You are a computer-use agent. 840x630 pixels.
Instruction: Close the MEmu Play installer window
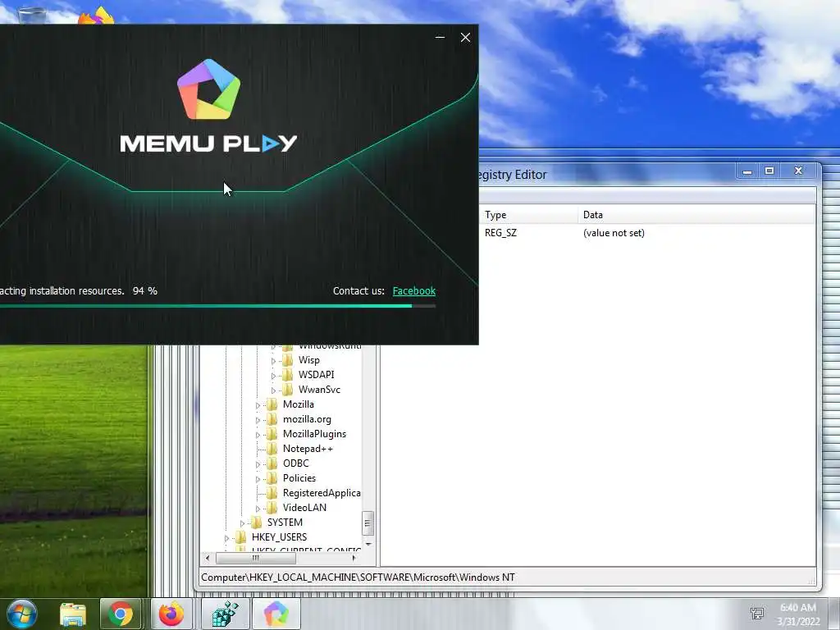point(466,38)
